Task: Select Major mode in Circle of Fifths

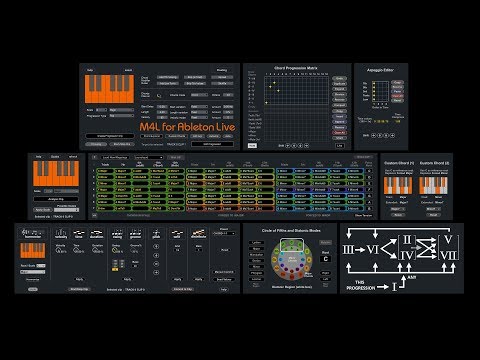Action: [x=256, y=248]
